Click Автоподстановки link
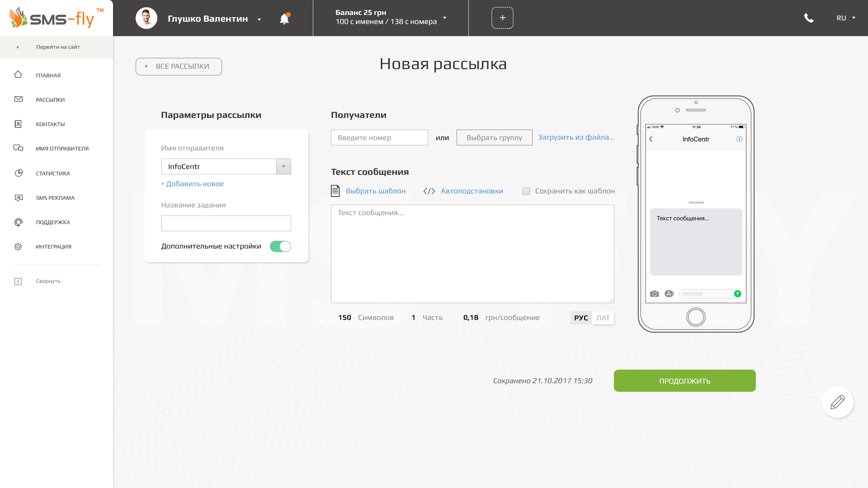 tap(472, 191)
